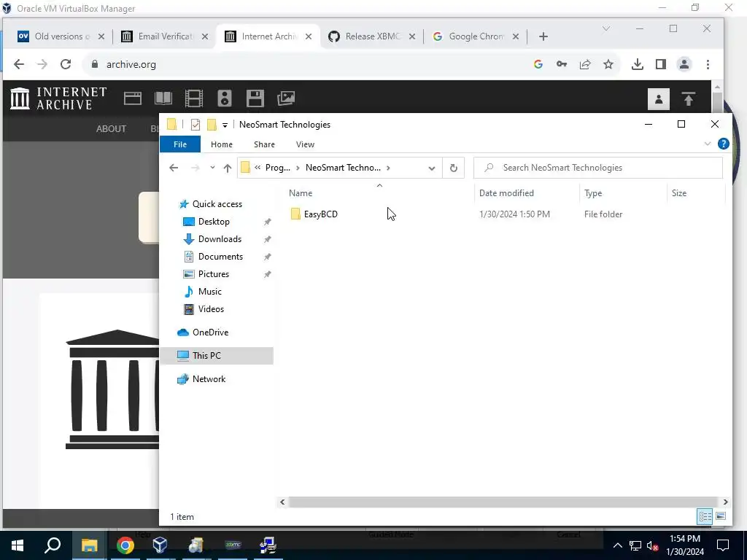Click Chrome downloads icon
Viewport: 747px width, 560px height.
click(637, 64)
